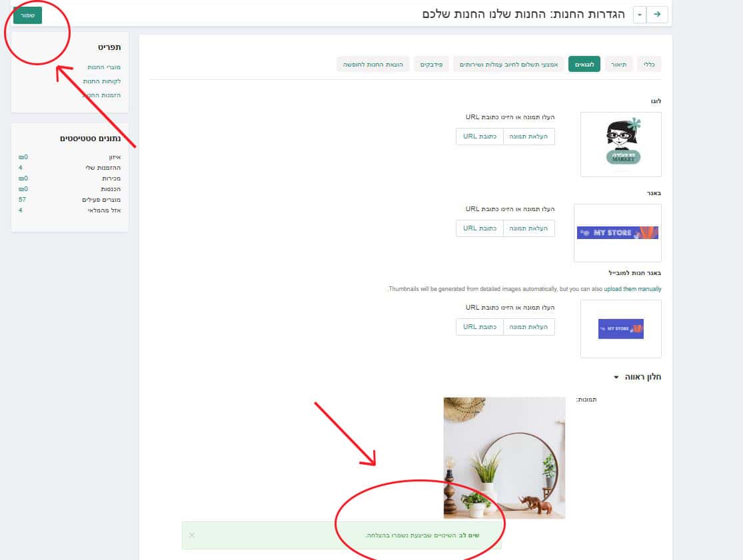Click the upload them manually link
The image size is (743, 560).
click(x=632, y=289)
